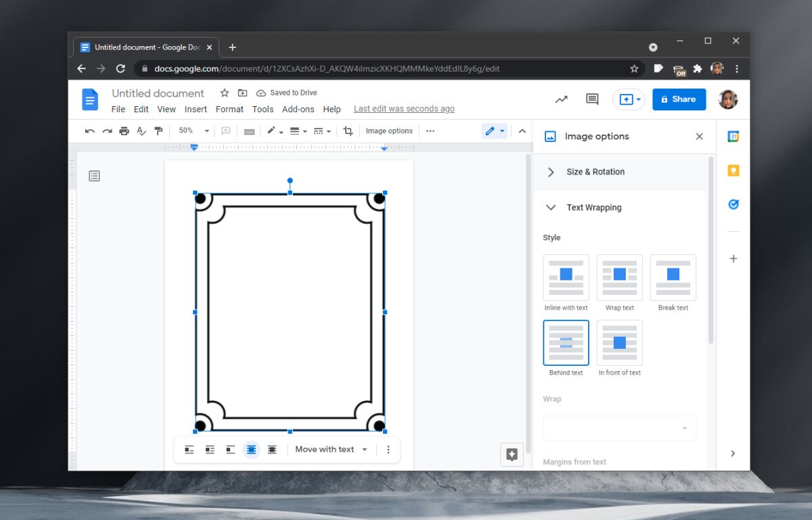This screenshot has width=812, height=520.
Task: Select the Crop image tool
Action: [x=348, y=131]
